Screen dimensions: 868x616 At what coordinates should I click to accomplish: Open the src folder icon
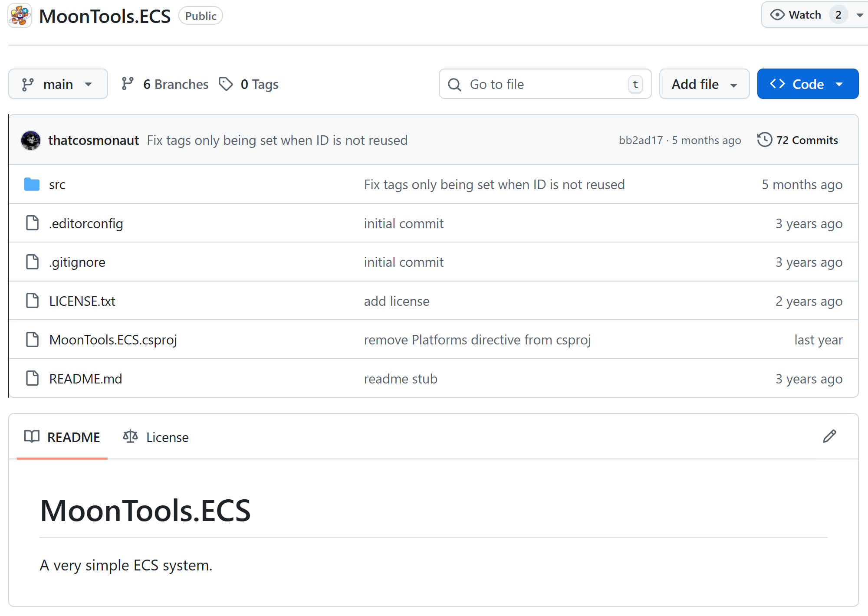(x=32, y=184)
